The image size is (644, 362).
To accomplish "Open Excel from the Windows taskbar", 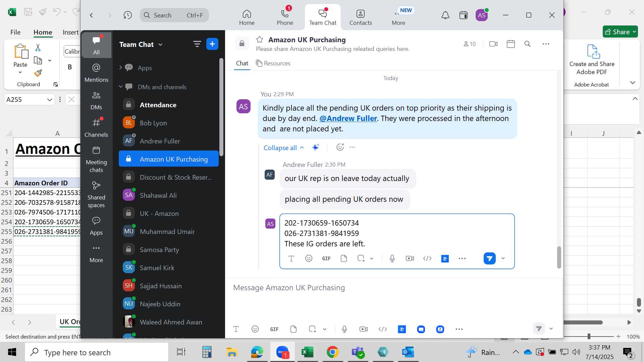I will pos(307,352).
